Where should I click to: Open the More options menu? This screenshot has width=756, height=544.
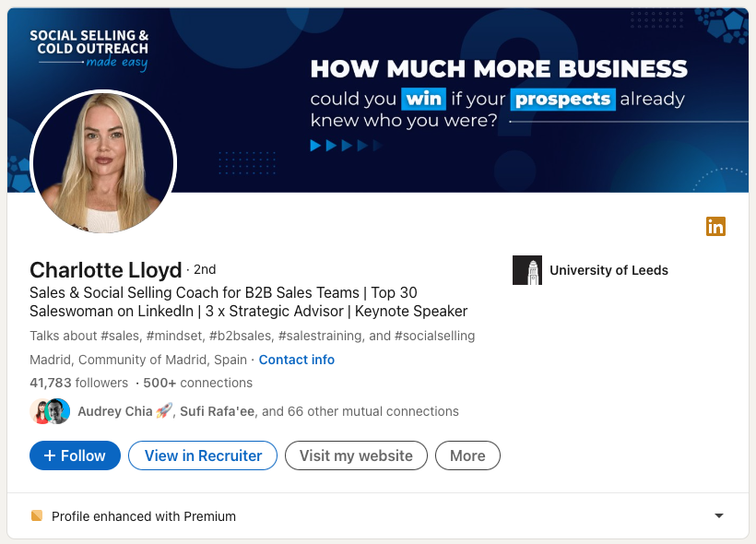click(x=467, y=455)
